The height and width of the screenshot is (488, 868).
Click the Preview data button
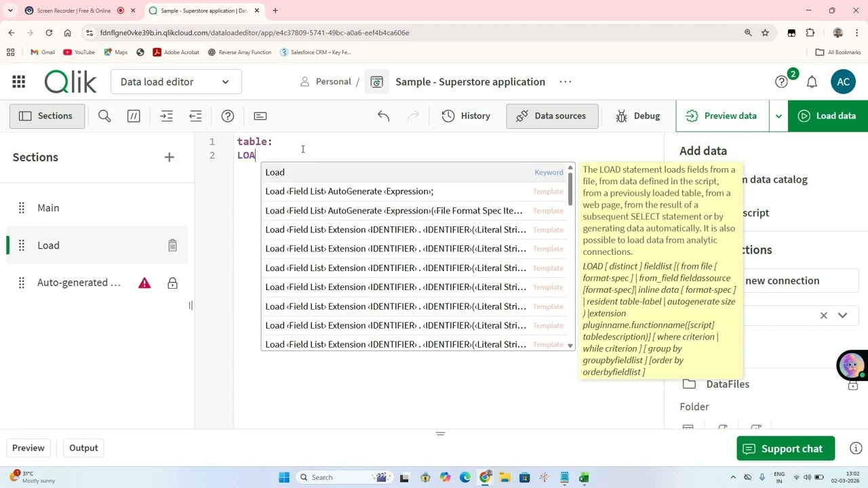tap(722, 116)
